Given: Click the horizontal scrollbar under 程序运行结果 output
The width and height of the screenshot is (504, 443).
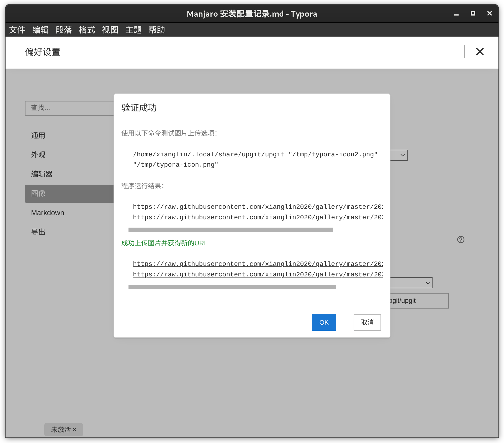Looking at the screenshot, I should [231, 230].
